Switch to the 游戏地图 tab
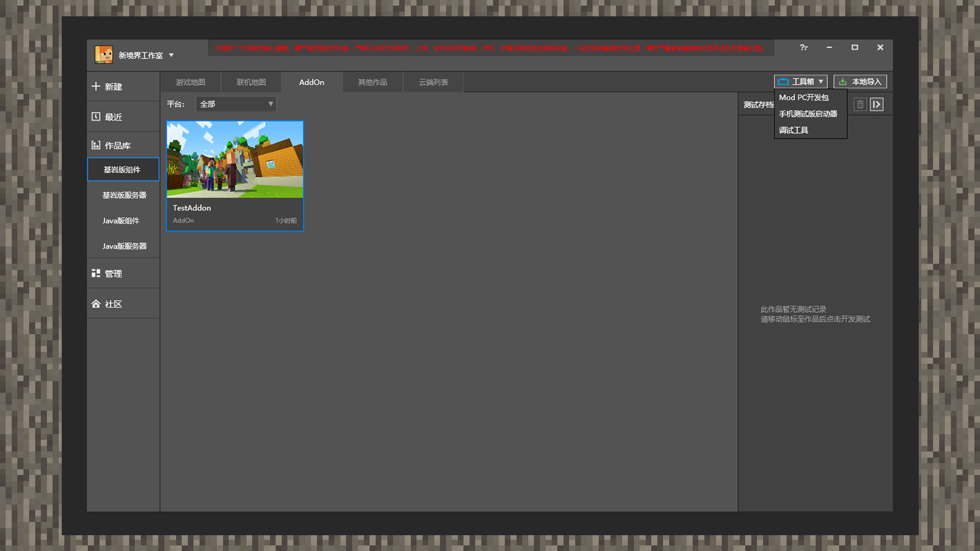Screen dimensions: 980x551 point(190,82)
